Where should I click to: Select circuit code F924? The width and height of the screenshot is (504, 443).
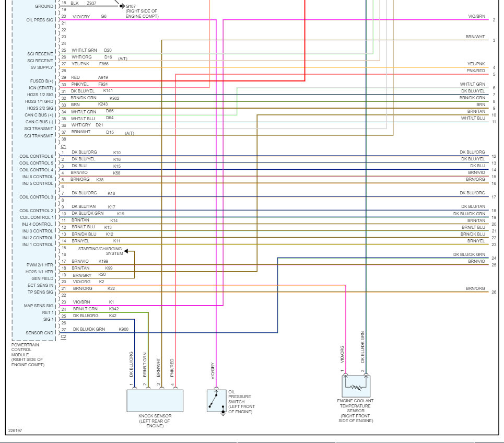(103, 84)
